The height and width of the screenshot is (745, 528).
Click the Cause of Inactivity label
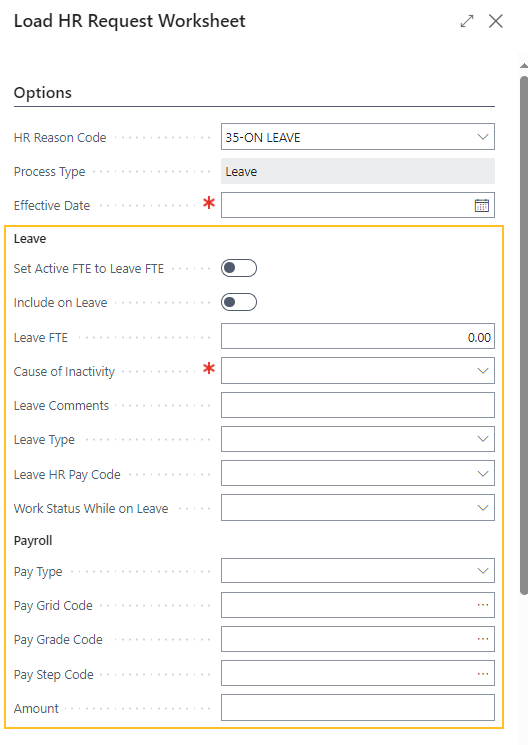[64, 372]
